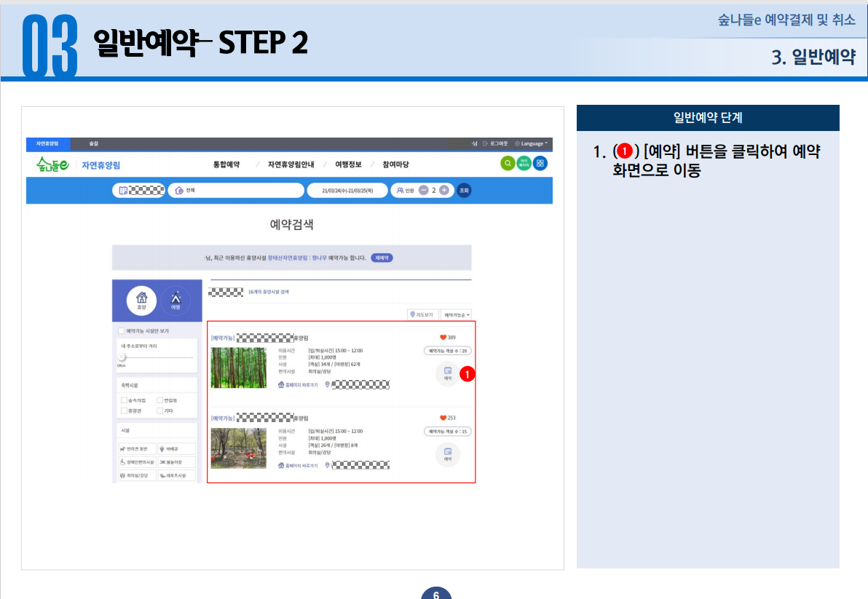This screenshot has height=599, width=868.
Task: Click the campsite thumbnail of second listing
Action: (239, 448)
